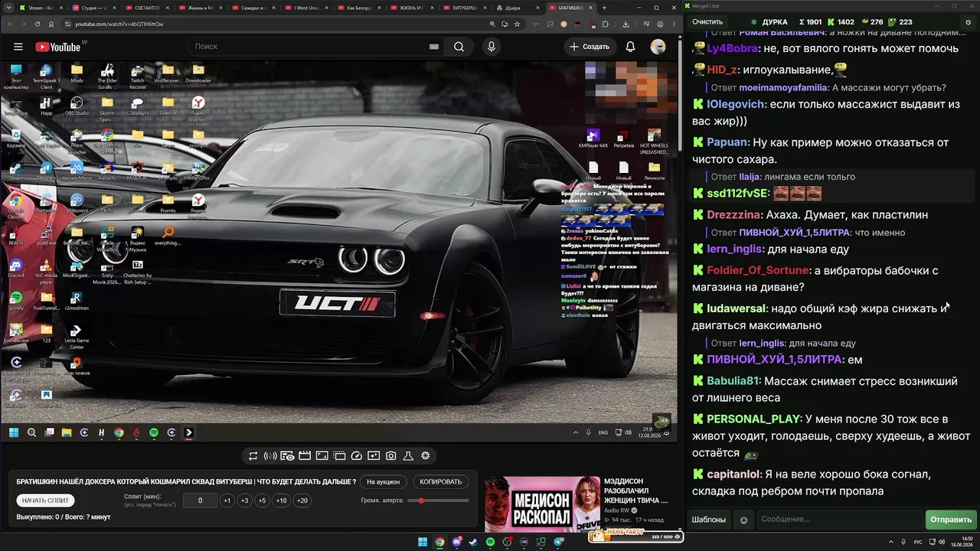Viewport: 980px width, 551px height.
Task: Click the На аукцион button
Action: click(383, 482)
